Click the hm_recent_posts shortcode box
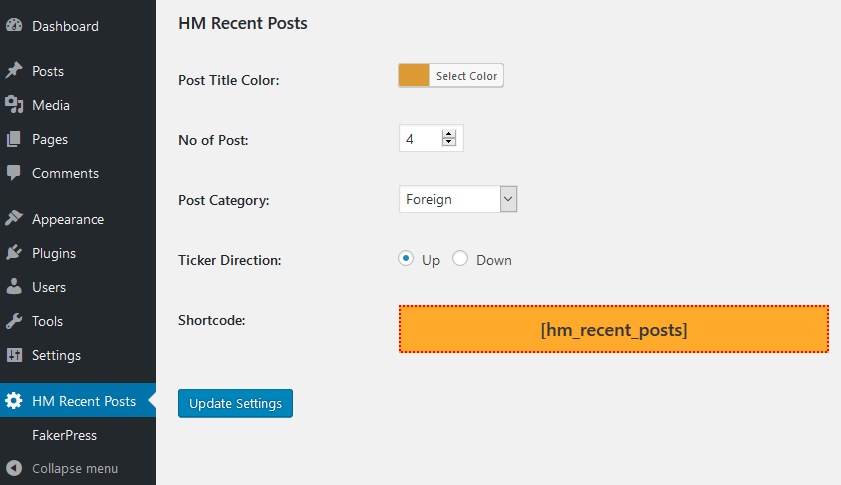 coord(614,329)
